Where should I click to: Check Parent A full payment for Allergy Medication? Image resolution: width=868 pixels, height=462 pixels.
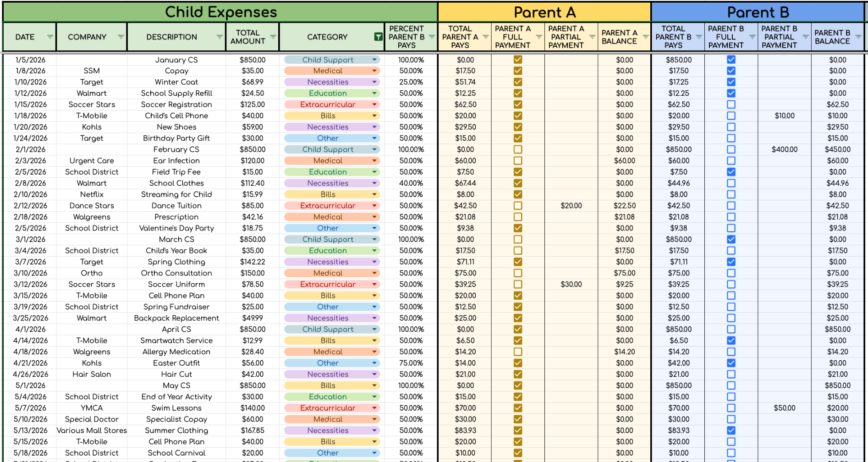[x=518, y=352]
